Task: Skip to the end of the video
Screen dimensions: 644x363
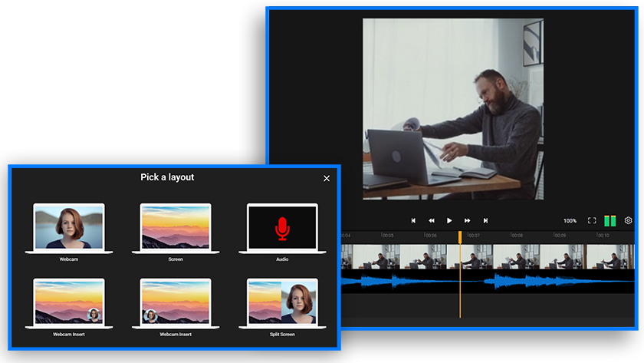Action: pos(485,221)
